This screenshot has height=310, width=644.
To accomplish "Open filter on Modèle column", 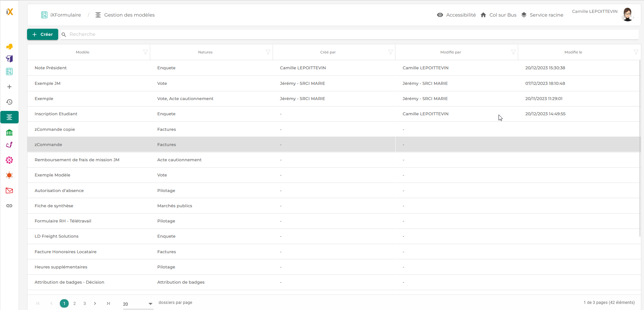I will (x=145, y=52).
